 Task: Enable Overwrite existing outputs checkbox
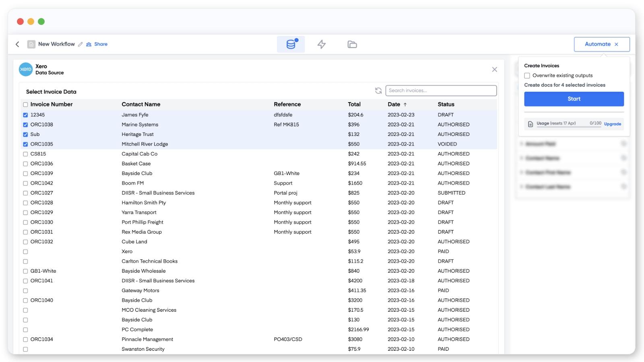pos(527,76)
